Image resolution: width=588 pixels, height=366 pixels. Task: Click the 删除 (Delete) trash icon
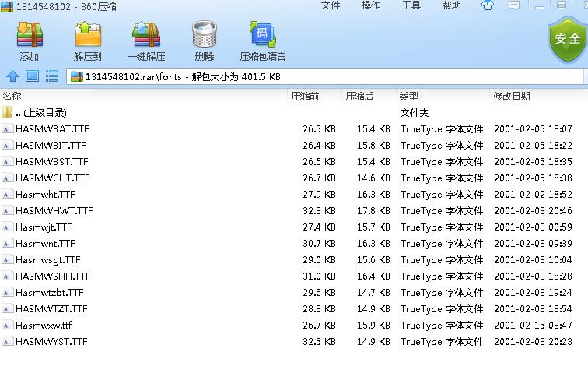pos(204,40)
